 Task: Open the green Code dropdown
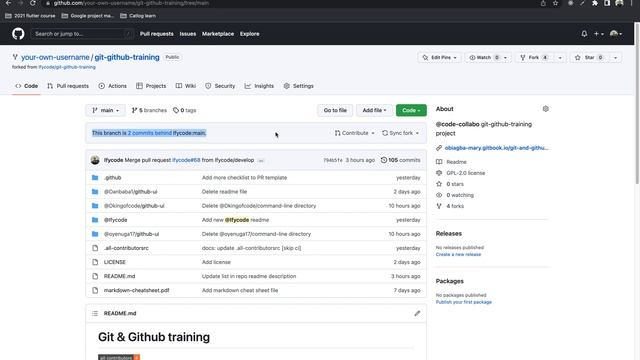point(411,110)
